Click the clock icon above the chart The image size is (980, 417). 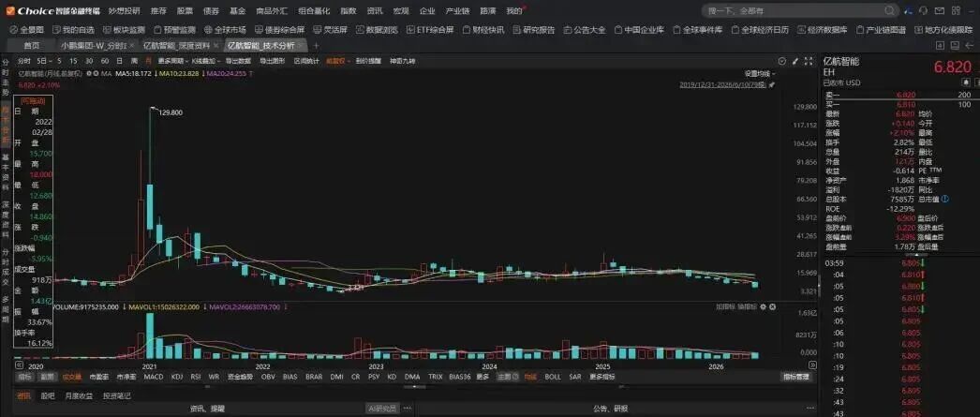pyautogui.click(x=782, y=61)
